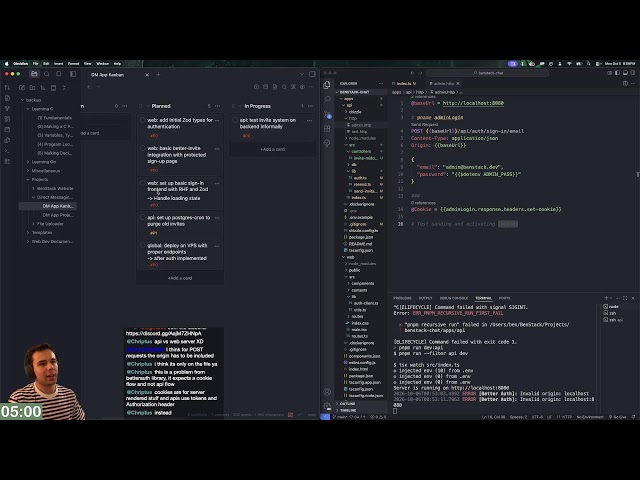The height and width of the screenshot is (480, 640).
Task: Open the VS Code Search activity icon
Action: [x=327, y=99]
